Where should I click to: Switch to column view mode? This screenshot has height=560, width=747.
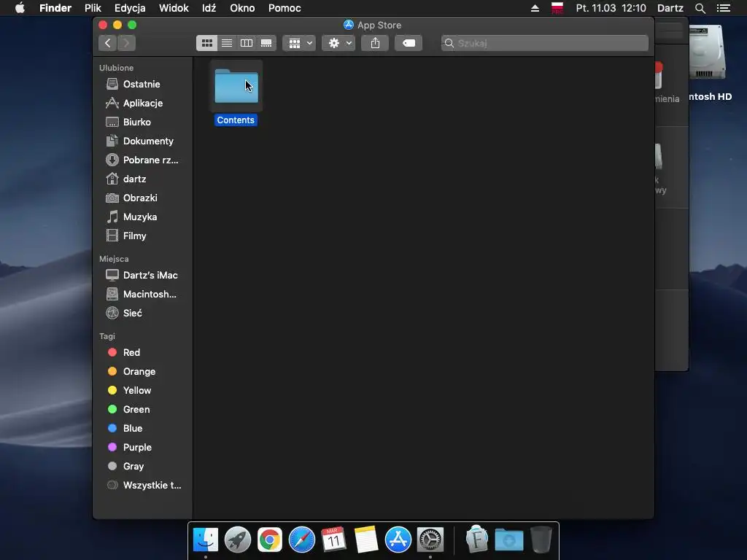pyautogui.click(x=247, y=43)
